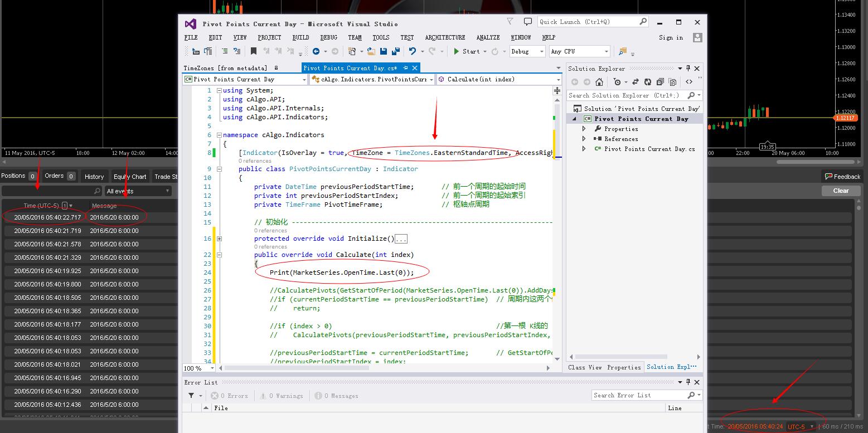Click the Save All icon
Image resolution: width=868 pixels, height=433 pixels.
[396, 51]
